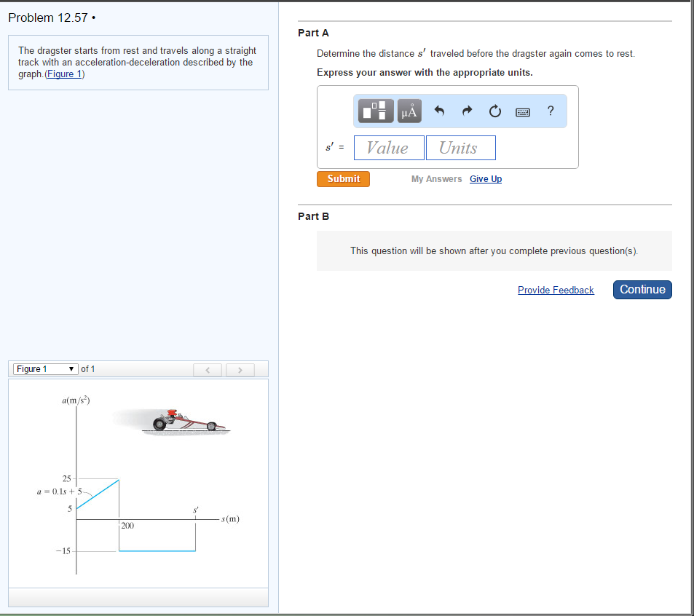Image resolution: width=694 pixels, height=616 pixels.
Task: Expand the figure selector list
Action: [71, 369]
